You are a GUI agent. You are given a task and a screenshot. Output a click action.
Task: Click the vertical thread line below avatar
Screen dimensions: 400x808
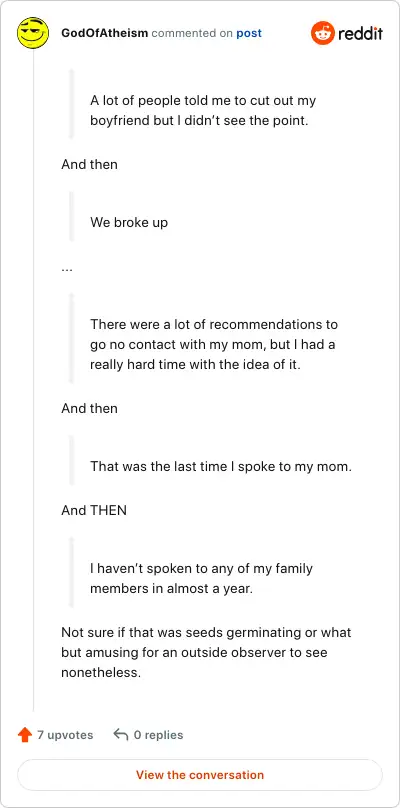pos(34,381)
